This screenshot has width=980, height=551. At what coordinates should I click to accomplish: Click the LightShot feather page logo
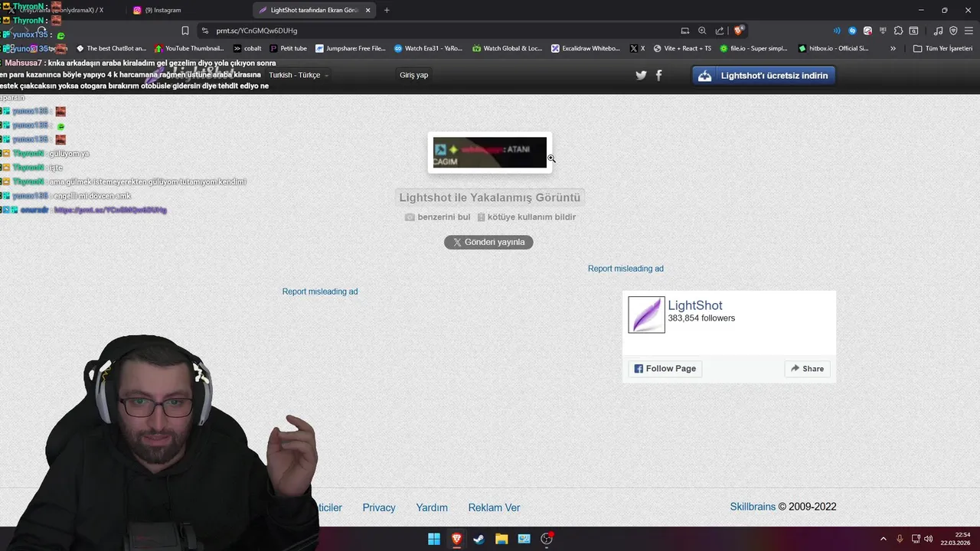click(647, 315)
